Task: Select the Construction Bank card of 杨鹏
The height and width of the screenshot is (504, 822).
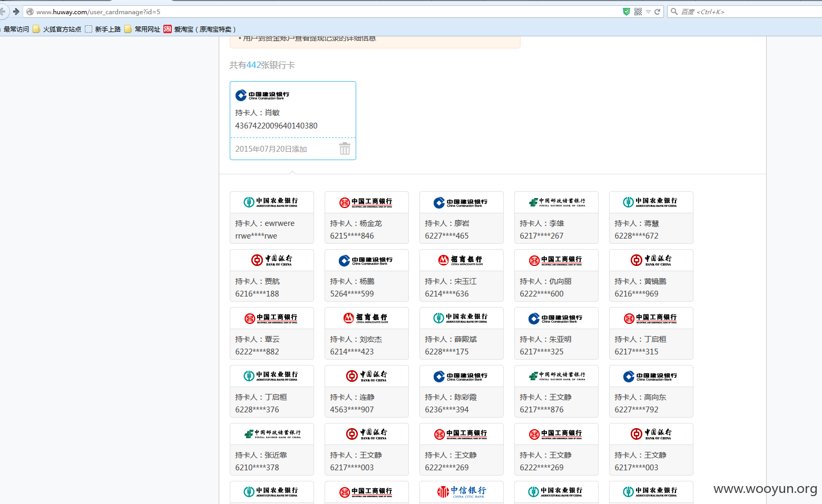Action: pos(367,275)
